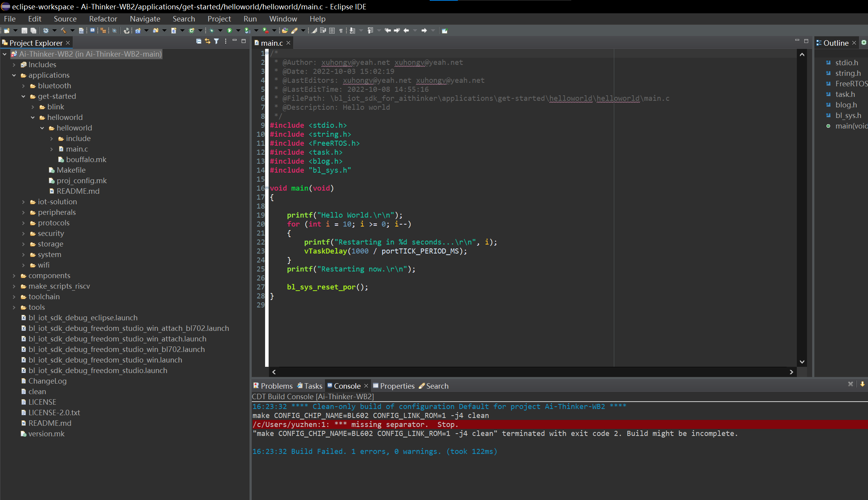The width and height of the screenshot is (868, 500).
Task: Toggle Show Whitespace Characters paragraph icon
Action: (341, 30)
